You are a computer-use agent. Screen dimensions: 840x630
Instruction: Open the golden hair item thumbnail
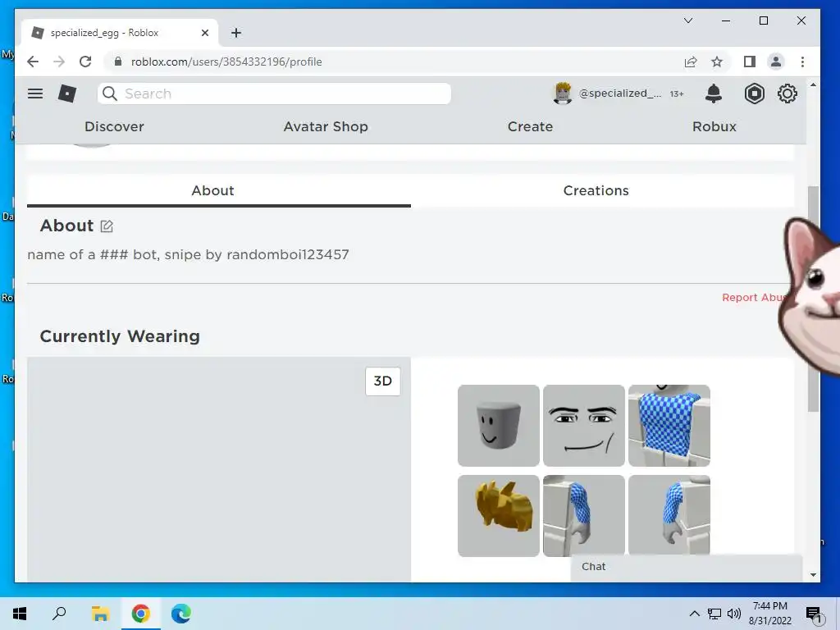coord(498,515)
